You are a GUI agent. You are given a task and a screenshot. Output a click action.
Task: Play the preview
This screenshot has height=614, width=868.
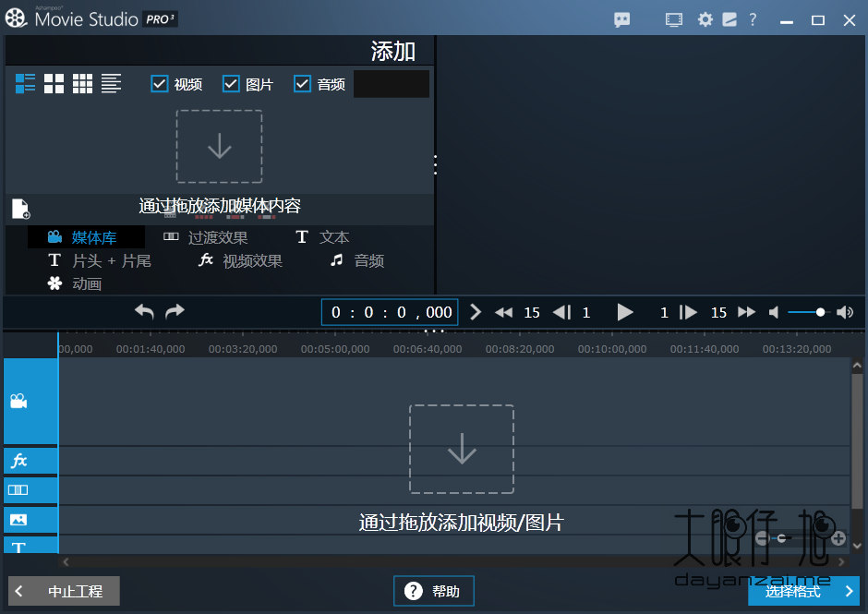tap(624, 312)
